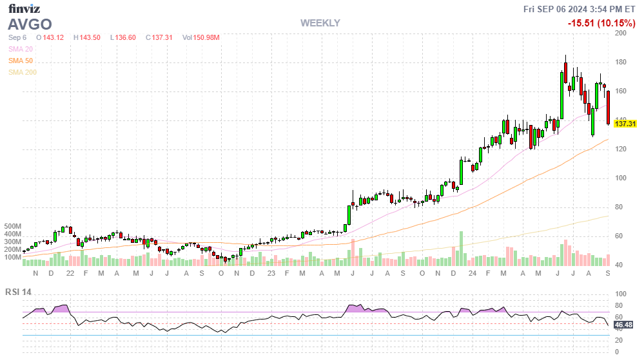Screen dimensions: 644x362
Task: Select the WEEKLY timeframe label
Action: coord(320,23)
